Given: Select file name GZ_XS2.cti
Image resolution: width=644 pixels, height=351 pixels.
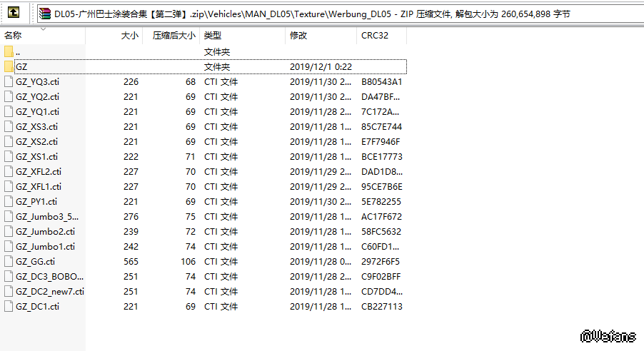Looking at the screenshot, I should click(36, 142).
